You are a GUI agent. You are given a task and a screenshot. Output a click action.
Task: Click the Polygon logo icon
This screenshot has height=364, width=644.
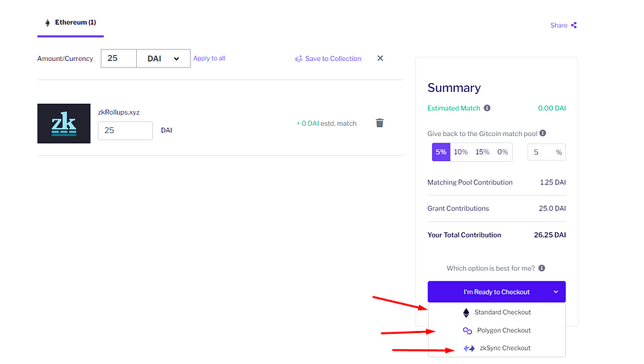(x=467, y=330)
